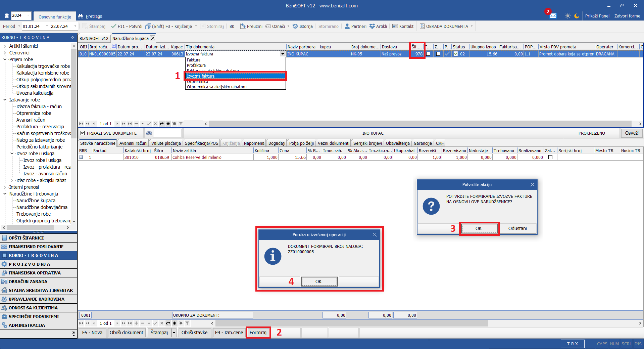Collapse the Izdavanje robe tree node
Image resolution: width=644 pixels, height=349 pixels.
(x=5, y=100)
